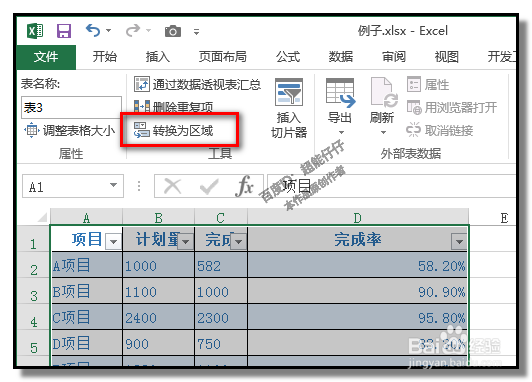Click the Excel application icon
The width and height of the screenshot is (532, 382).
click(x=35, y=31)
